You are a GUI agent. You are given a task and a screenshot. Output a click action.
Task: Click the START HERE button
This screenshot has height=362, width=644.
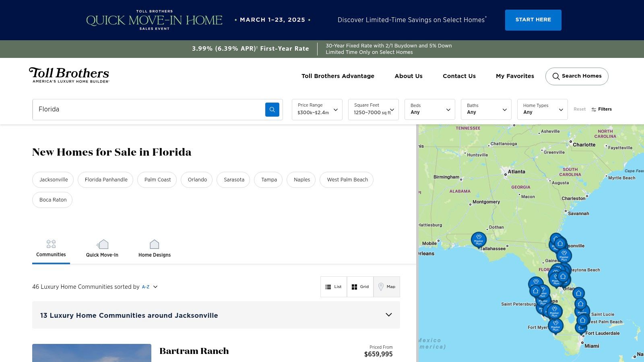(x=533, y=20)
